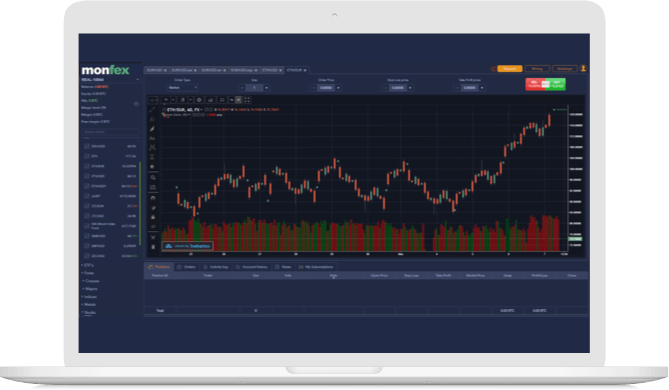The width and height of the screenshot is (669, 390).
Task: Click the Search ticker input field
Action: [x=110, y=132]
